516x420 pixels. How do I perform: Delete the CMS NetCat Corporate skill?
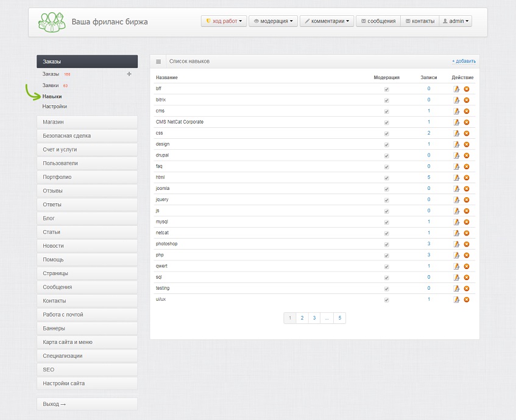[x=466, y=122]
